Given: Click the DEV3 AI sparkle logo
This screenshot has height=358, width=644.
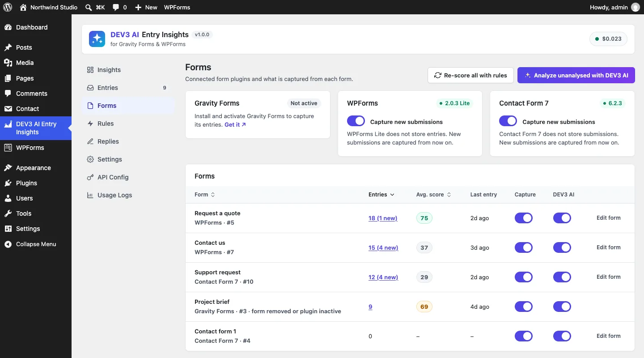Looking at the screenshot, I should [x=97, y=39].
